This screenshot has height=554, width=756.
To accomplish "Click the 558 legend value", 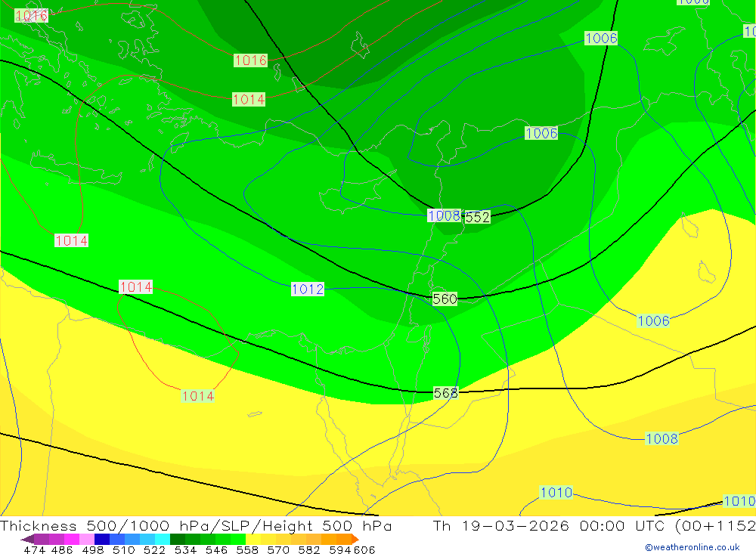I will pyautogui.click(x=247, y=549).
